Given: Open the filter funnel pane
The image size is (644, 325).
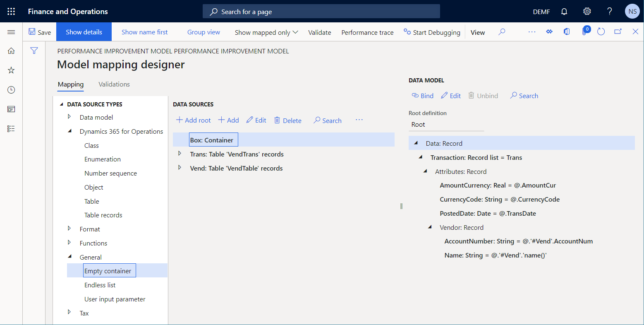Looking at the screenshot, I should pyautogui.click(x=34, y=51).
